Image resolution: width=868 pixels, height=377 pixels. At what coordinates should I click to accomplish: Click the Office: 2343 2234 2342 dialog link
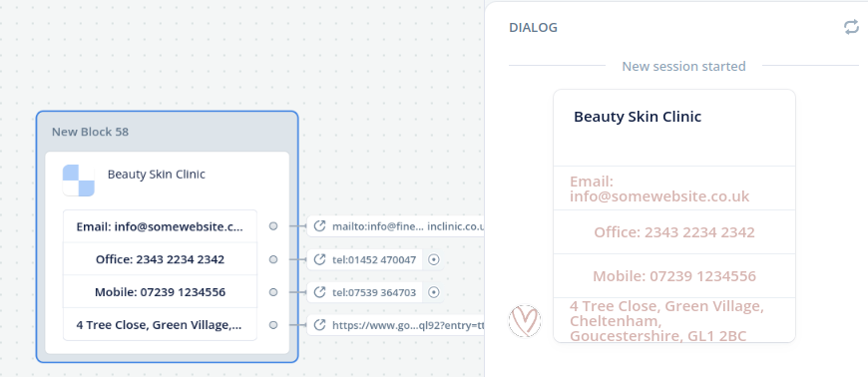coord(674,232)
